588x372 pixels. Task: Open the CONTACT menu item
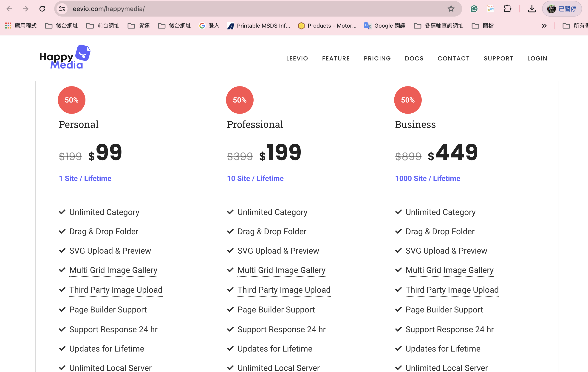[453, 58]
